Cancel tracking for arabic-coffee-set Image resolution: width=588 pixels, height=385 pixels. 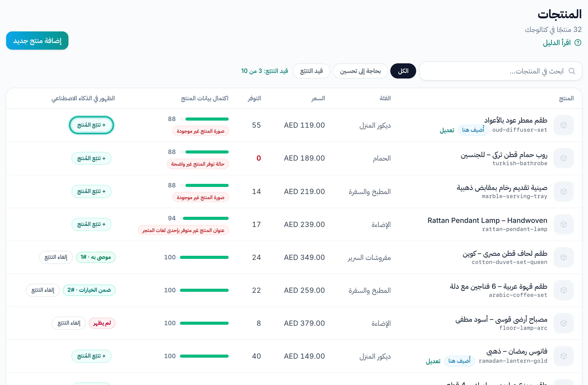43,290
